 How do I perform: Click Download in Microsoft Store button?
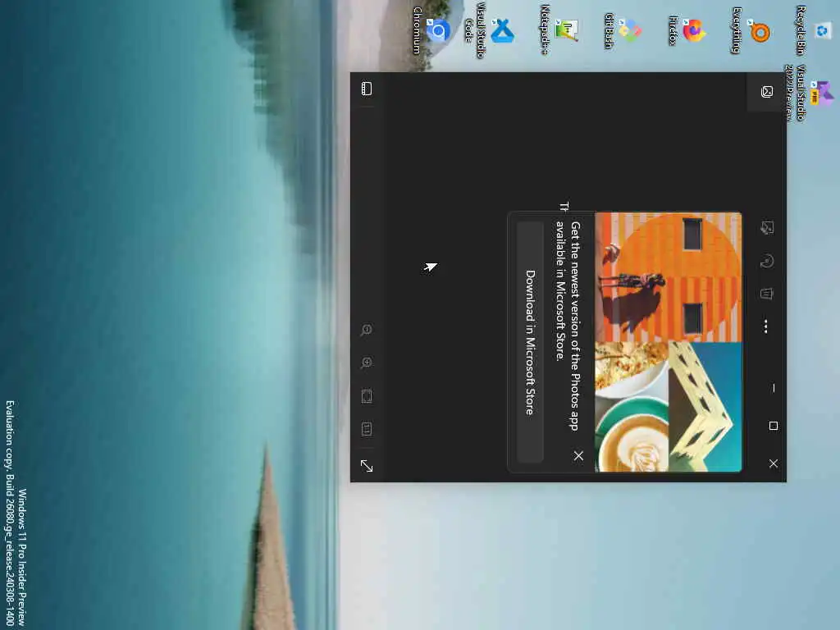[x=531, y=342]
